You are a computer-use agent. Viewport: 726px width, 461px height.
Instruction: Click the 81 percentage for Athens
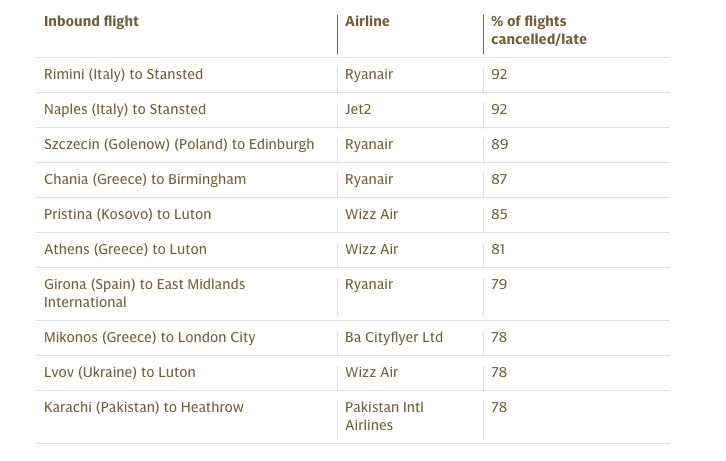(498, 249)
